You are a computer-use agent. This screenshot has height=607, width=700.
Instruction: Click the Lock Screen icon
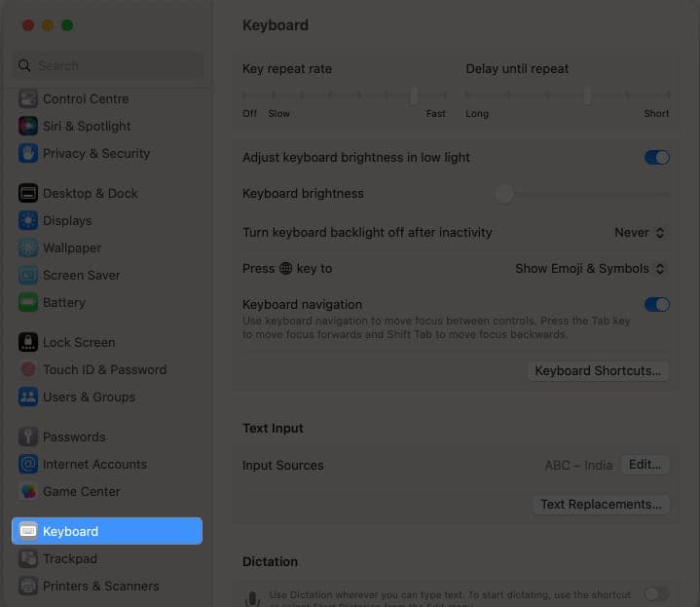pos(28,342)
